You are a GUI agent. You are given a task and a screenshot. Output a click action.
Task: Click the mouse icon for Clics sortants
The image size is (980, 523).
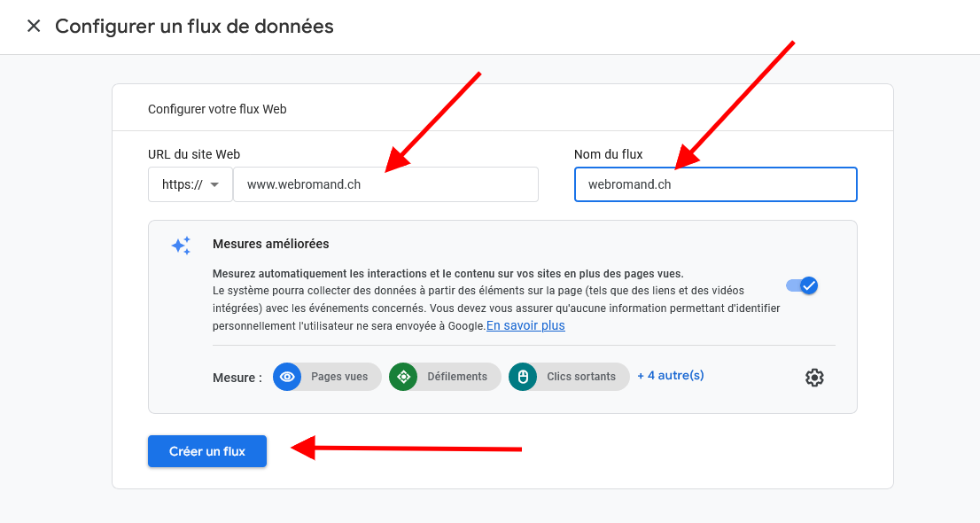click(x=523, y=377)
